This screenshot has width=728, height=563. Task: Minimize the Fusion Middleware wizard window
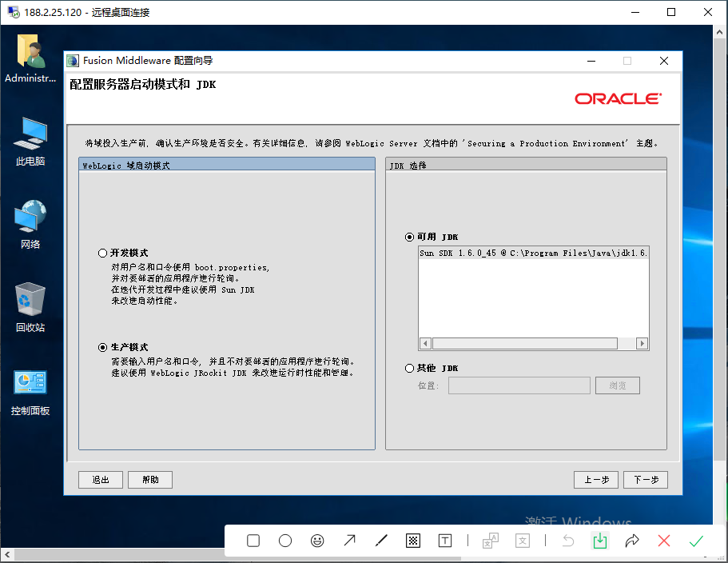coord(591,61)
